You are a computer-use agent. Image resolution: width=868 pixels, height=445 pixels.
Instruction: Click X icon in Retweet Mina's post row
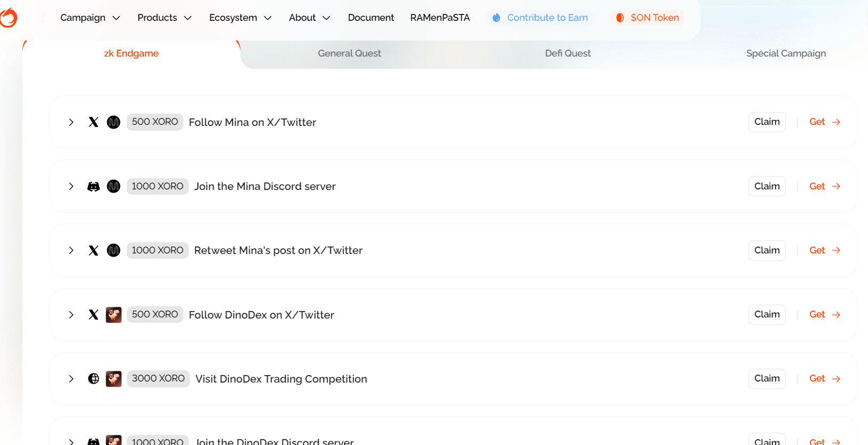tap(93, 250)
